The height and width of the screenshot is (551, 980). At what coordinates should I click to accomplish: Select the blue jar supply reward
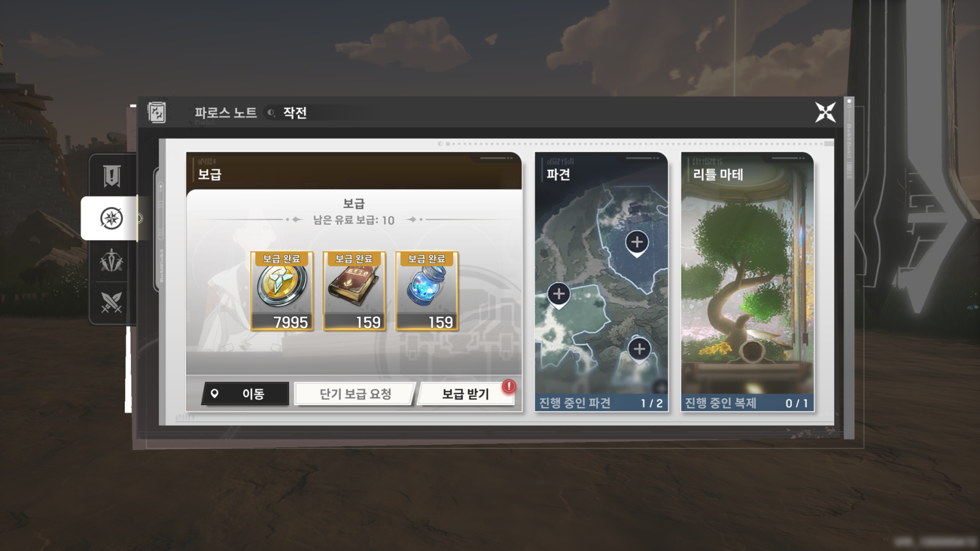pyautogui.click(x=427, y=291)
